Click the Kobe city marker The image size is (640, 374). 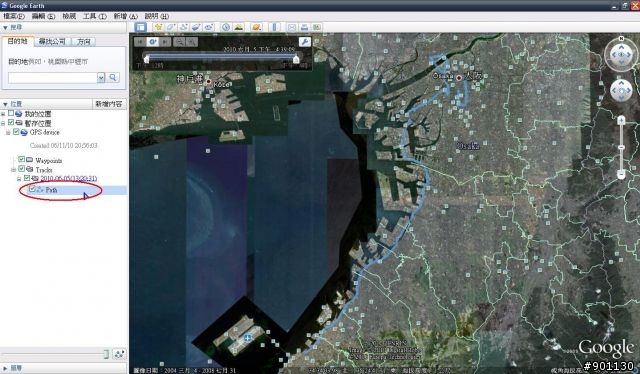pyautogui.click(x=209, y=82)
